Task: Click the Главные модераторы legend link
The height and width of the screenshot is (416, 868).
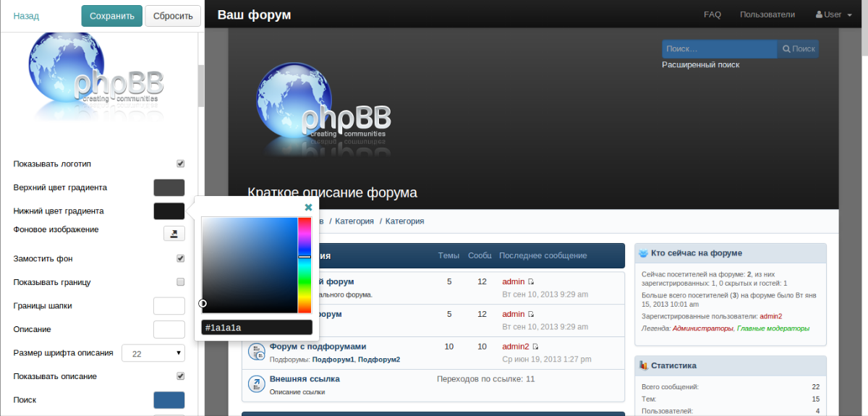Action: [x=773, y=328]
